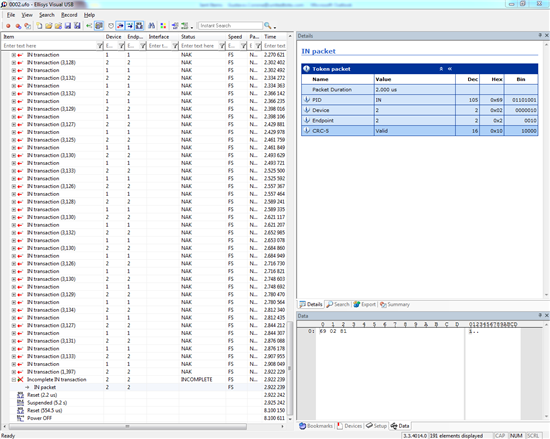Click the New document toolbar icon
550x439 pixels.
pos(39,26)
